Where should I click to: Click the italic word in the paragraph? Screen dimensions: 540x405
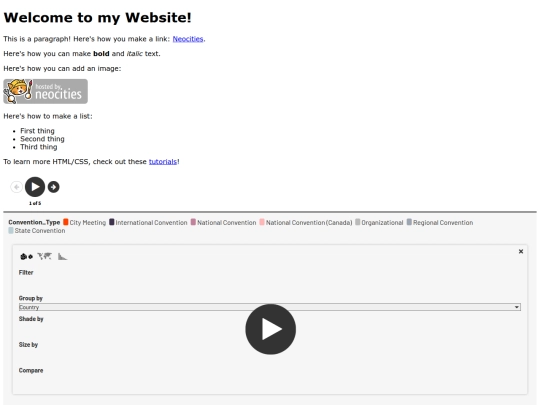tap(134, 54)
